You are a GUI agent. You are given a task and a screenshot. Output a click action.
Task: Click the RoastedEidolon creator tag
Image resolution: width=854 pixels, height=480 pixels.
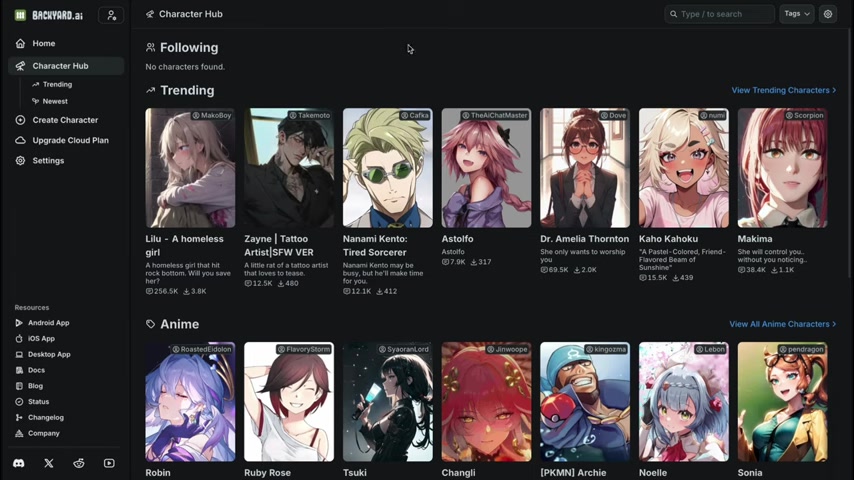coord(202,349)
